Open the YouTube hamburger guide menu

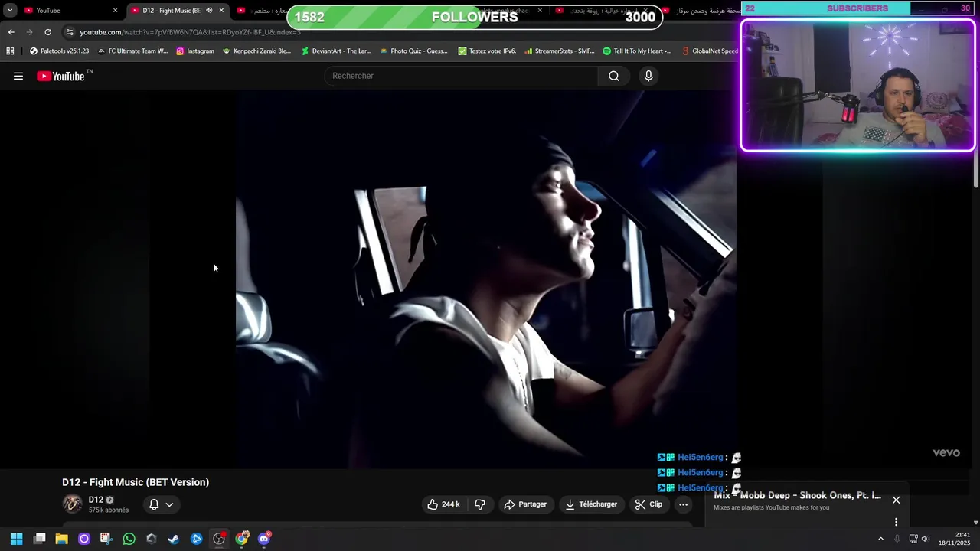[18, 76]
